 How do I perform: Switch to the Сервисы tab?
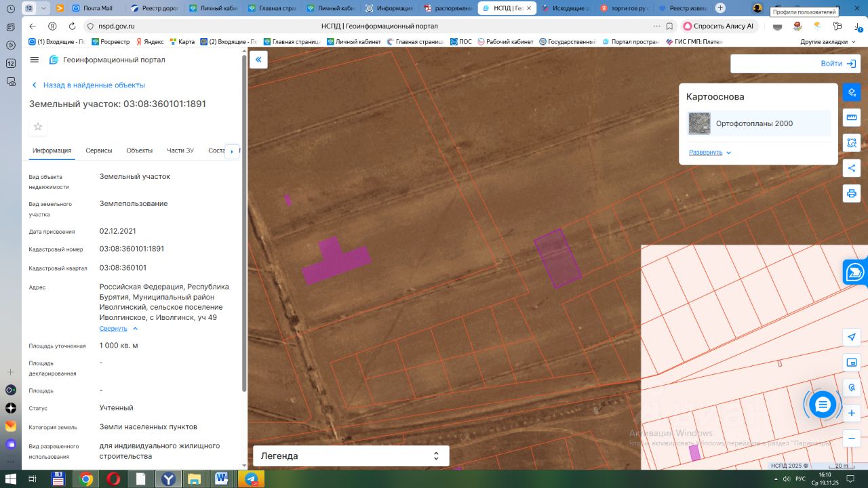[98, 150]
